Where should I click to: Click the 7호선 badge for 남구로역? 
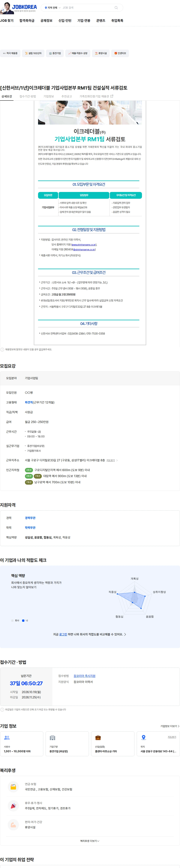coord(29,482)
